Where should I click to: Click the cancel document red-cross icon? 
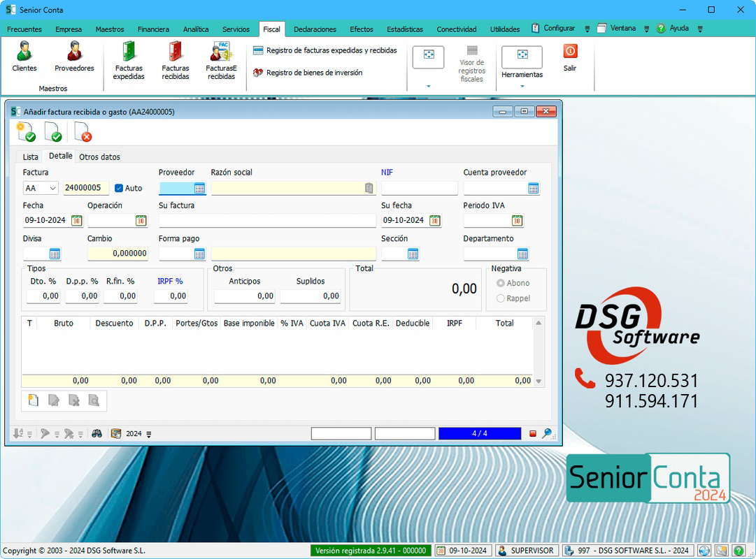tap(83, 132)
